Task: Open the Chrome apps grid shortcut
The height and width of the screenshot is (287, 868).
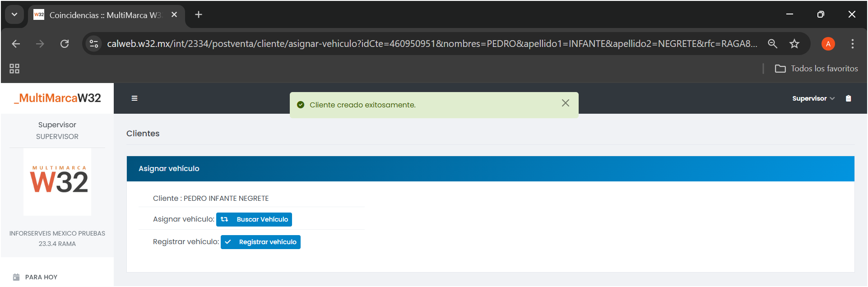Action: click(x=14, y=69)
